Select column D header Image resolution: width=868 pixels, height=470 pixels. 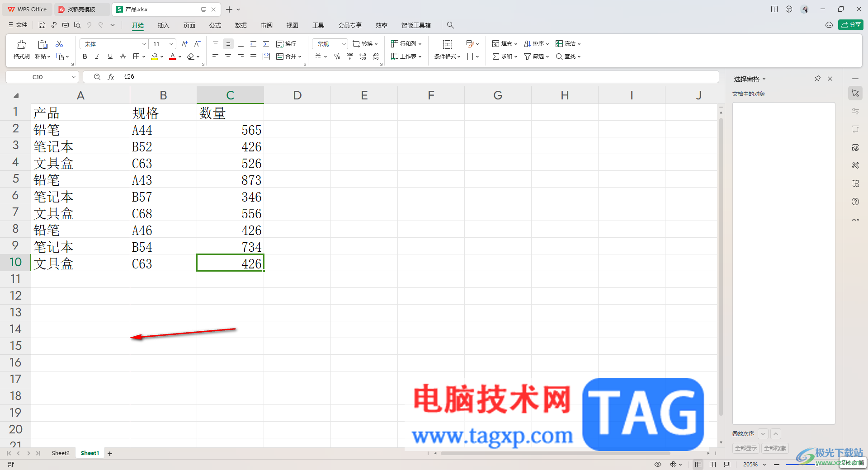pyautogui.click(x=297, y=95)
